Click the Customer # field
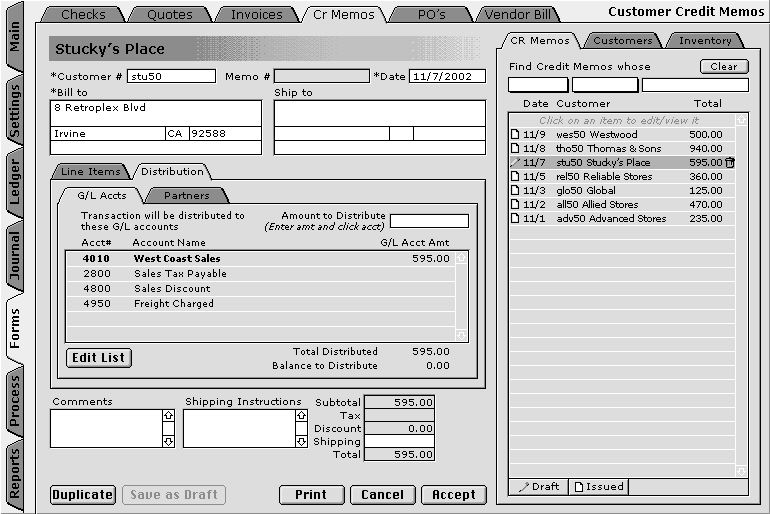This screenshot has height=514, width=770. [x=171, y=76]
